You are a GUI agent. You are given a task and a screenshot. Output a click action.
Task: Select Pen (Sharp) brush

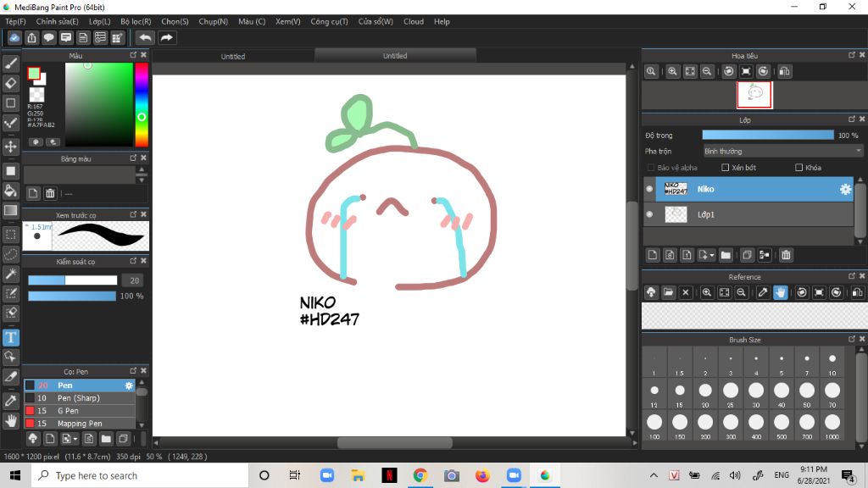[79, 398]
